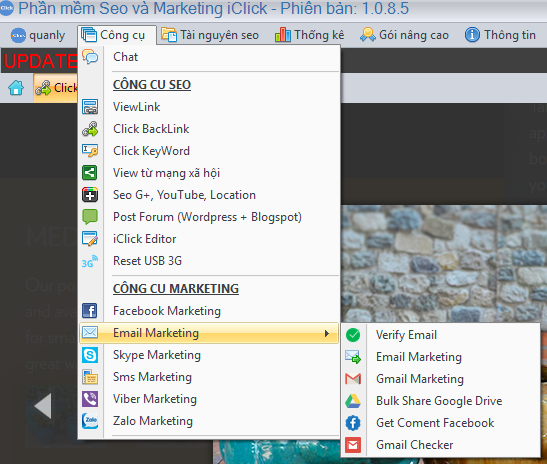Click the purple Viber Marketing icon
547x464 pixels.
point(90,399)
